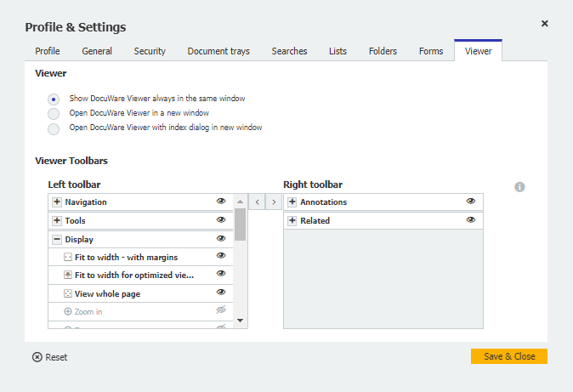
Task: Hide the Navigation toolbar group
Action: [221, 202]
